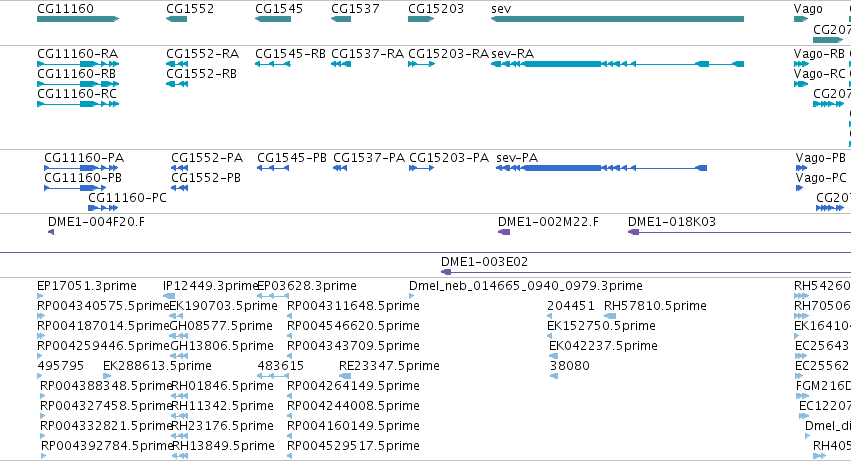Open EST label RH57810.5prime

(x=655, y=306)
